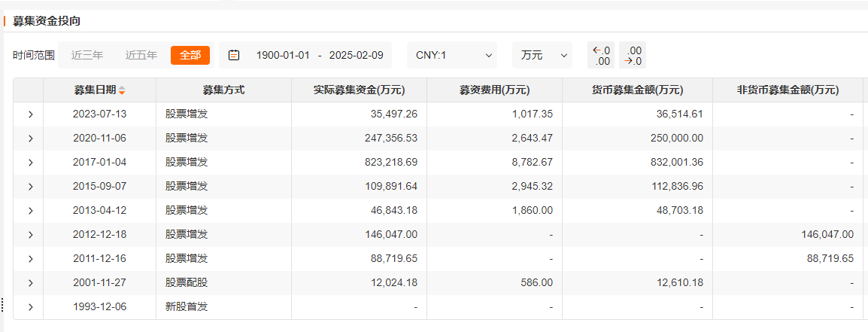This screenshot has height=332, width=868.
Task: Click the 货币募集金额(万元) column header
Action: click(637, 90)
